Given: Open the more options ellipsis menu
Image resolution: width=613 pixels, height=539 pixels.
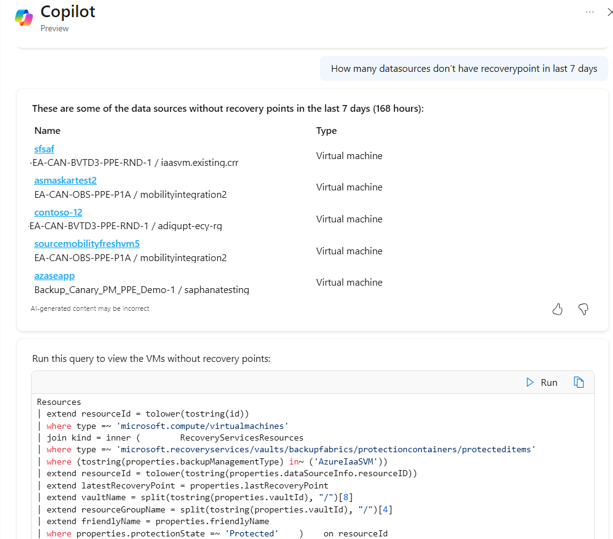Looking at the screenshot, I should (x=590, y=12).
